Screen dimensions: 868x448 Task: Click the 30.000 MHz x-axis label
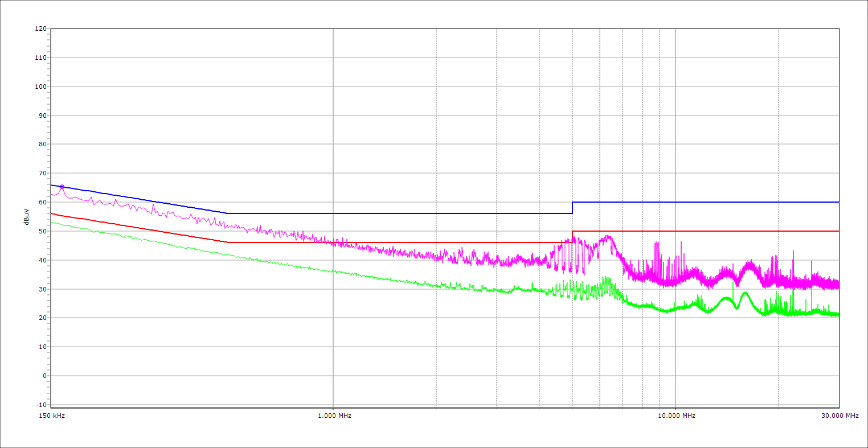point(840,416)
